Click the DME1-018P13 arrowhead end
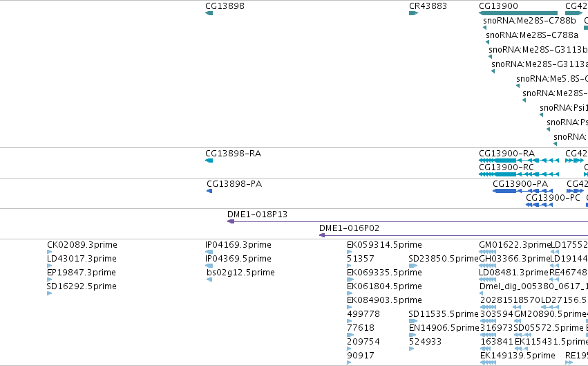 coord(231,221)
